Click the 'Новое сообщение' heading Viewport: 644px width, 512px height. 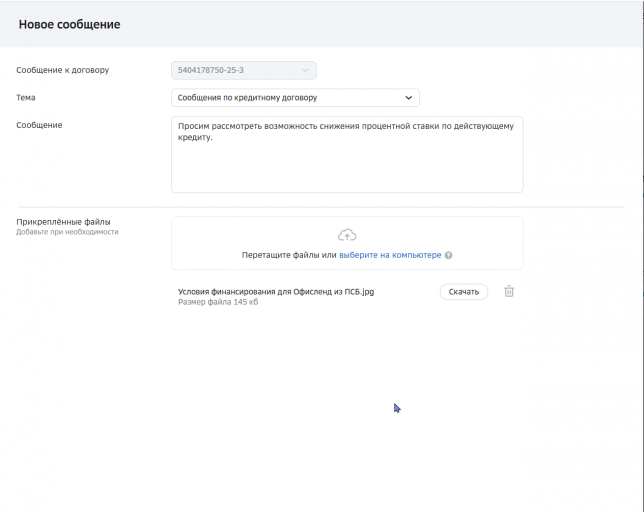[69, 24]
